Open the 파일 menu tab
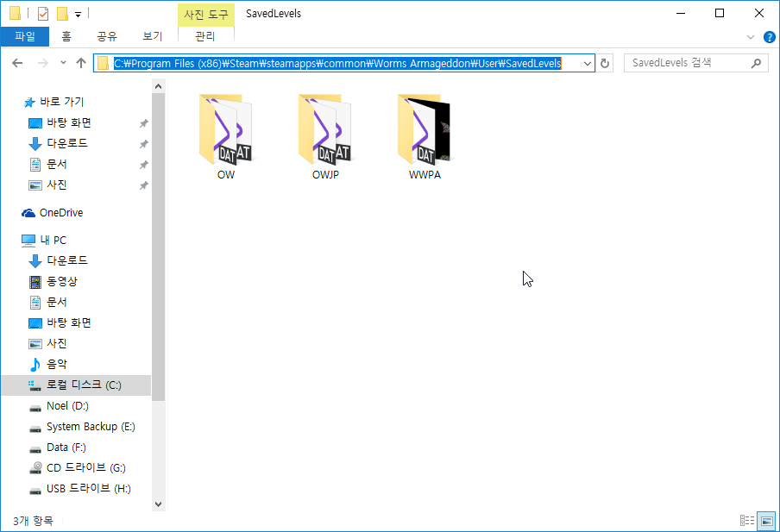This screenshot has height=532, width=780. pos(25,36)
